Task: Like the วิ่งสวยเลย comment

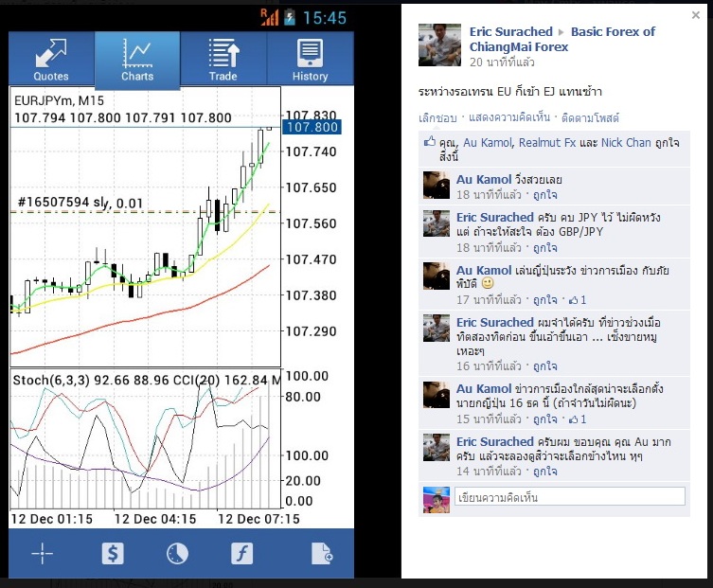Action: click(545, 195)
